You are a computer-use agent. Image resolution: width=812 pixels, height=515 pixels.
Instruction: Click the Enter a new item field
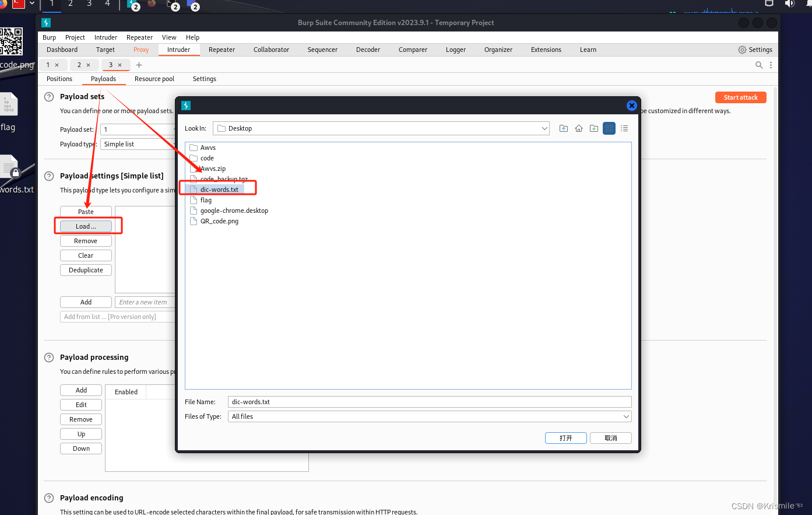click(x=146, y=302)
